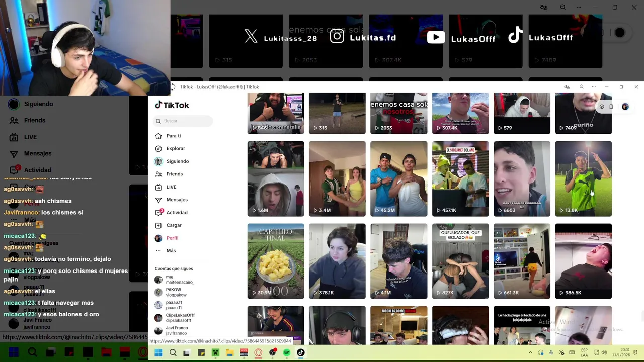
Task: Play the video with 661.3K views
Action: (x=522, y=261)
